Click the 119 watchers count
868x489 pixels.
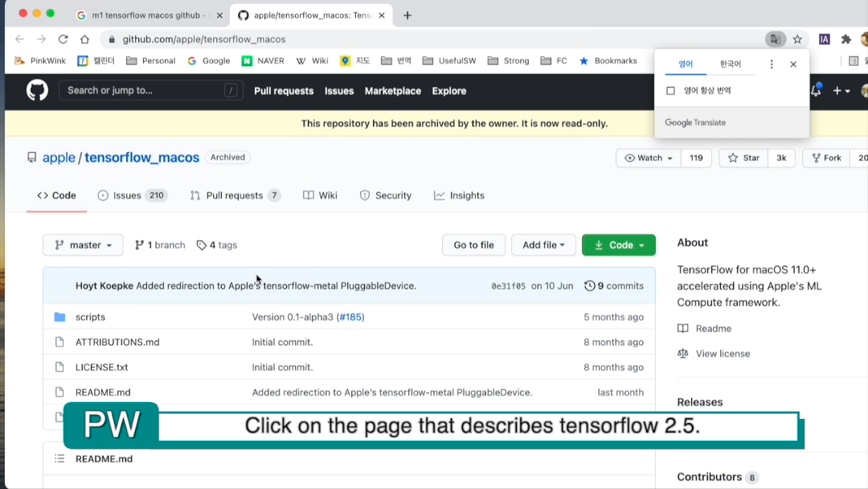pos(696,158)
